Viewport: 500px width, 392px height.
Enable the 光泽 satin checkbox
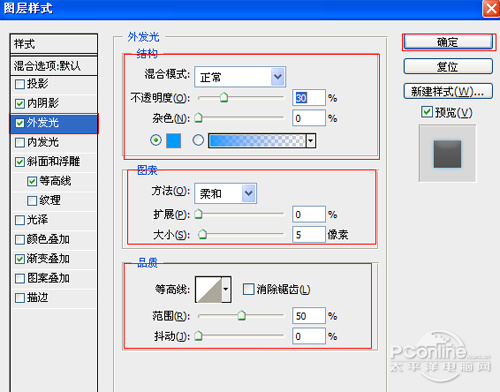20,220
